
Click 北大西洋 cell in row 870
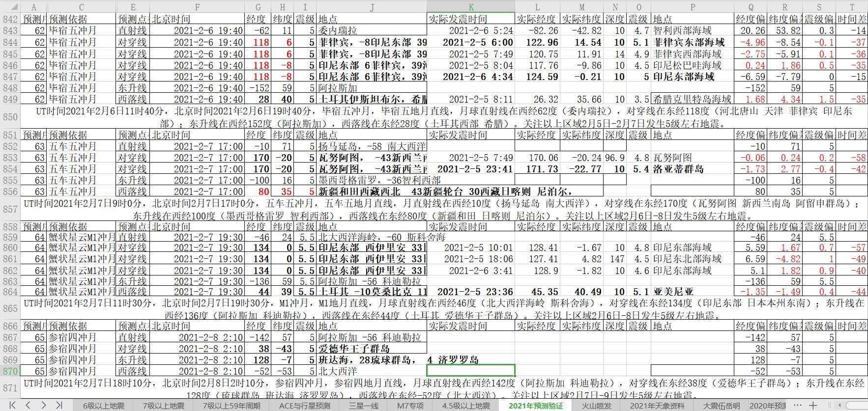372,371
